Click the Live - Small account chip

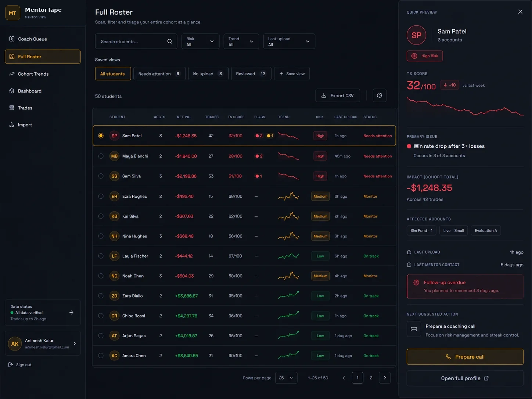pos(453,231)
